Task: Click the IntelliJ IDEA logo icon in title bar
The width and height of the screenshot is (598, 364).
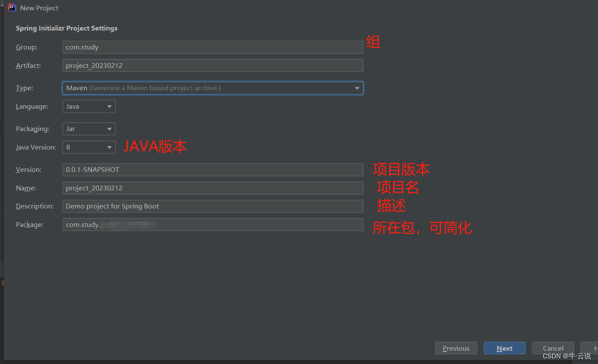Action: click(12, 8)
